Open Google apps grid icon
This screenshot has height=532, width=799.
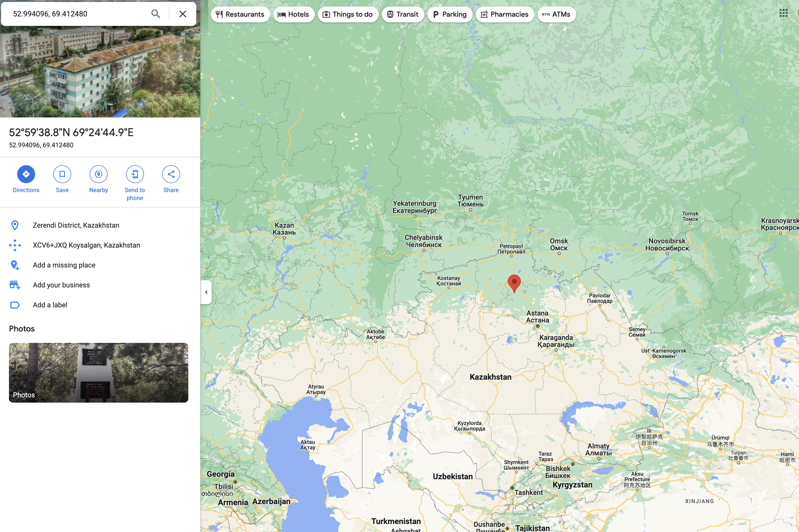tap(783, 13)
